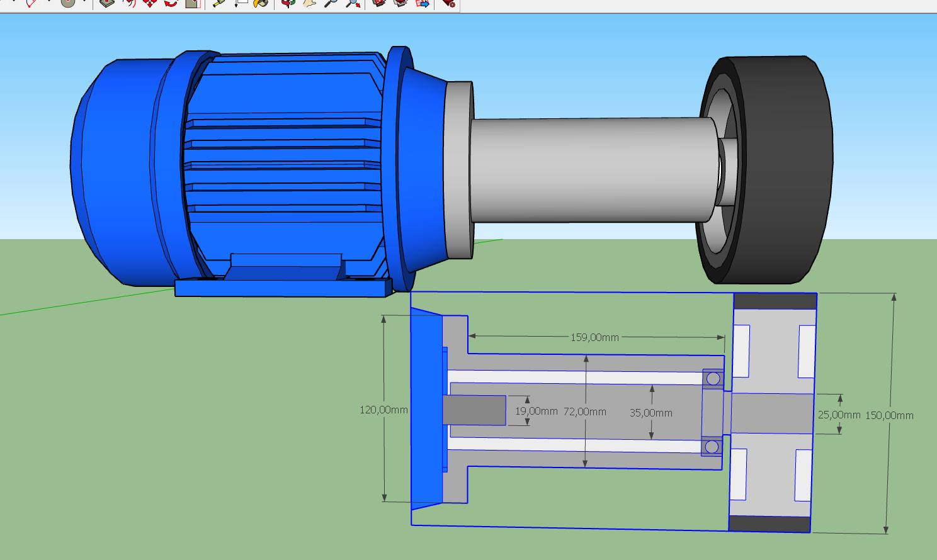Screen dimensions: 937x560
Task: Select the Arc drawing tool
Action: coord(31,3)
